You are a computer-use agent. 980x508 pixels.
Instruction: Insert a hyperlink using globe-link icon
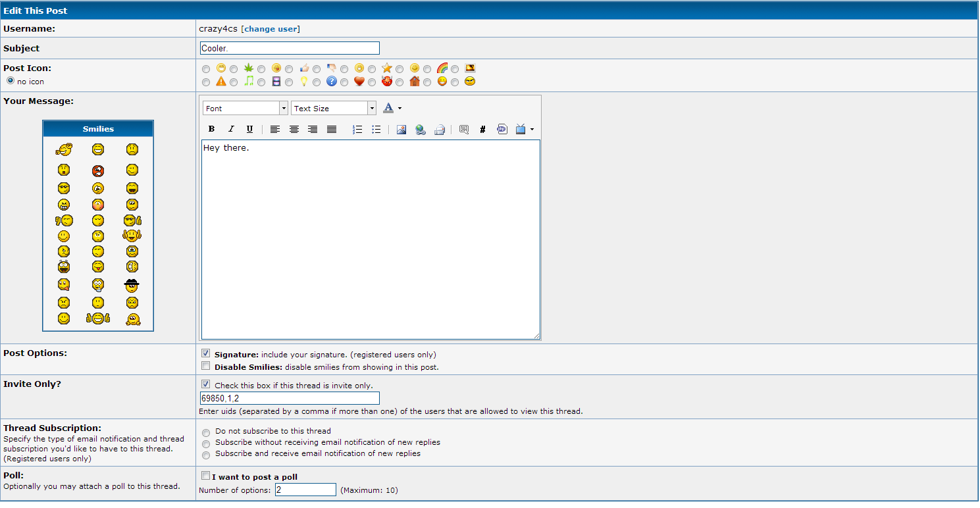pyautogui.click(x=420, y=130)
